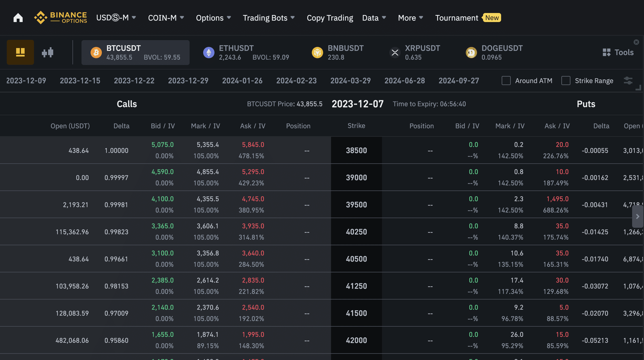Switch to the candlestick chart view icon

pos(48,52)
